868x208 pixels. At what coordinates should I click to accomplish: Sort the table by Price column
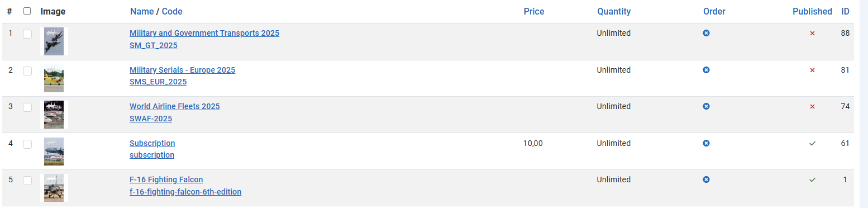[534, 11]
